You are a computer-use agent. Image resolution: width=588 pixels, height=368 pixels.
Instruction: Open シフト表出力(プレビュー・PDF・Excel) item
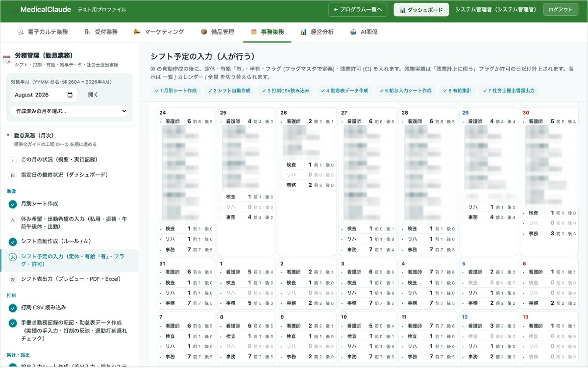coord(69,279)
